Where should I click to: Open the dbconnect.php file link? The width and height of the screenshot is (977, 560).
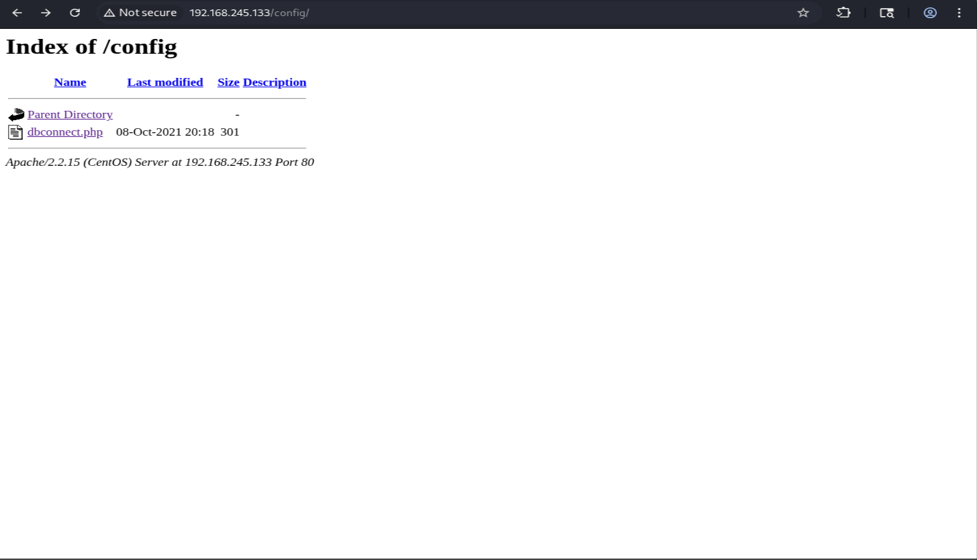point(65,132)
